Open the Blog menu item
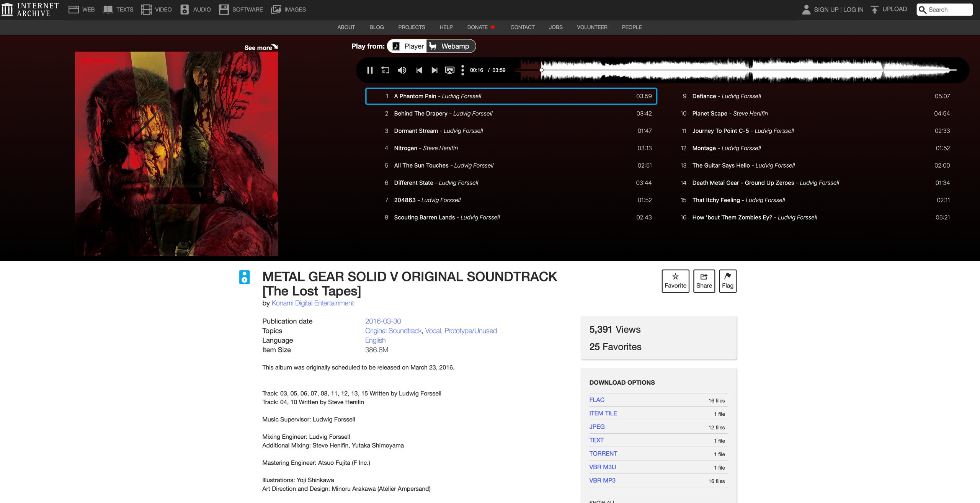 point(377,27)
